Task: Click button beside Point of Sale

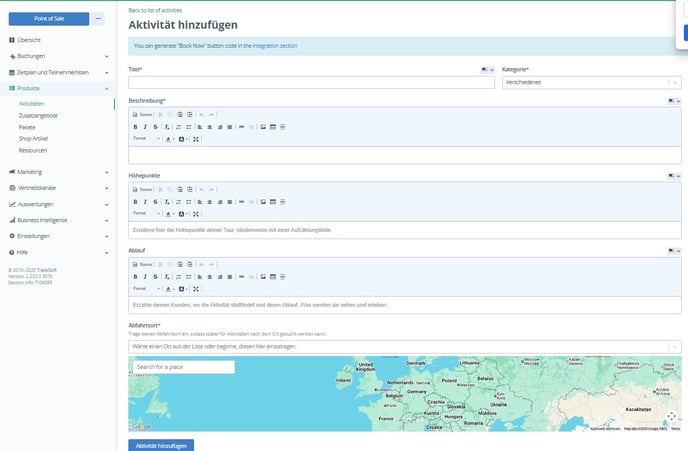Action: [x=98, y=19]
